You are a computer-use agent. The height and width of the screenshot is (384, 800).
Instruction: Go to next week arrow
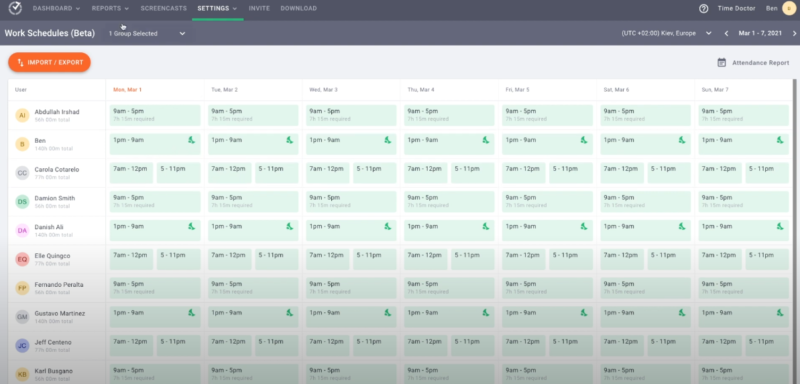click(x=794, y=34)
